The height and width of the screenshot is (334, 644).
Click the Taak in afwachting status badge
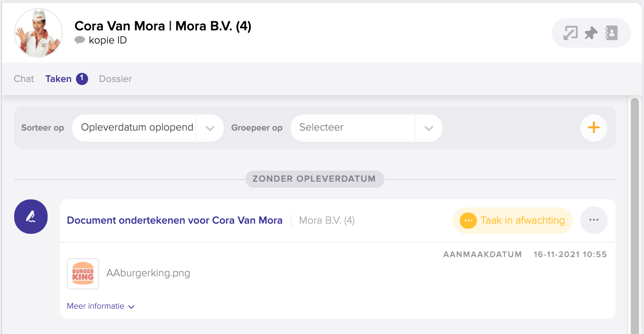pyautogui.click(x=512, y=221)
